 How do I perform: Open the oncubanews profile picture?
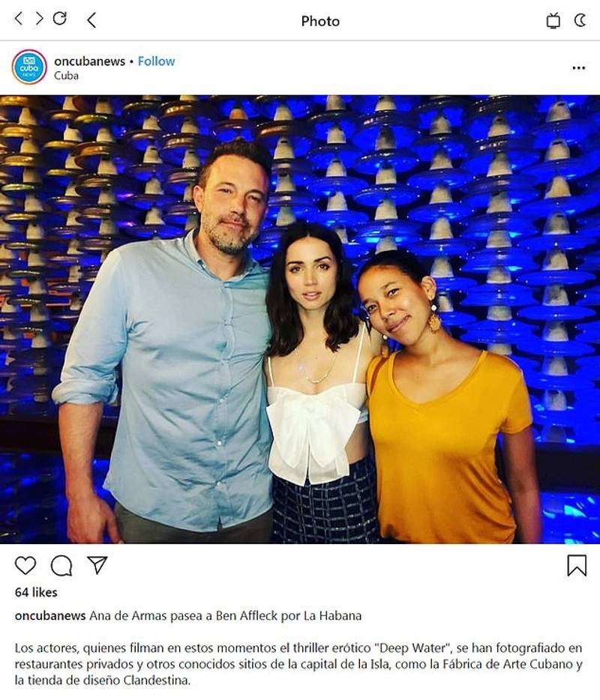[x=29, y=67]
